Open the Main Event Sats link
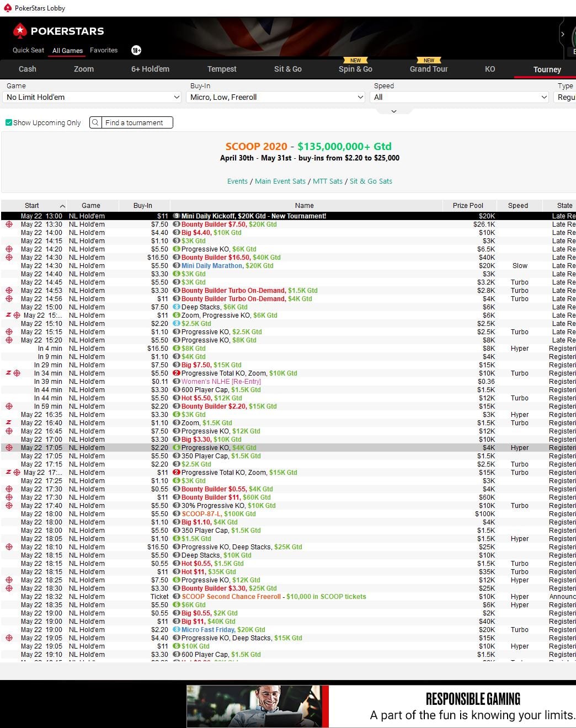 pyautogui.click(x=280, y=181)
